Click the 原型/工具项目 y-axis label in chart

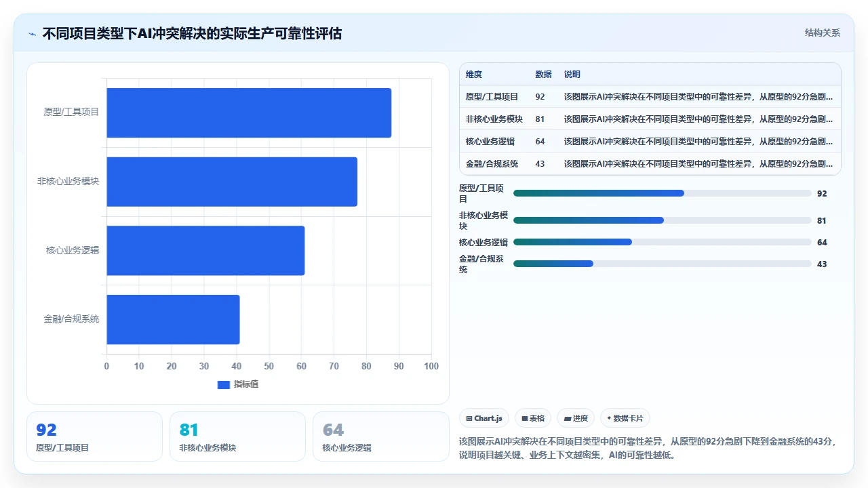(71, 113)
